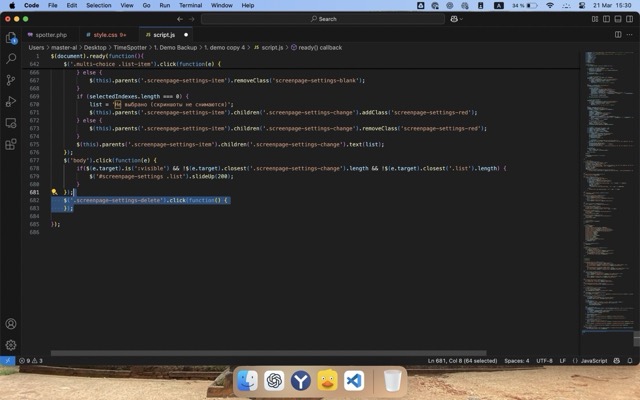
Task: Open the Extensions view
Action: click(x=11, y=122)
